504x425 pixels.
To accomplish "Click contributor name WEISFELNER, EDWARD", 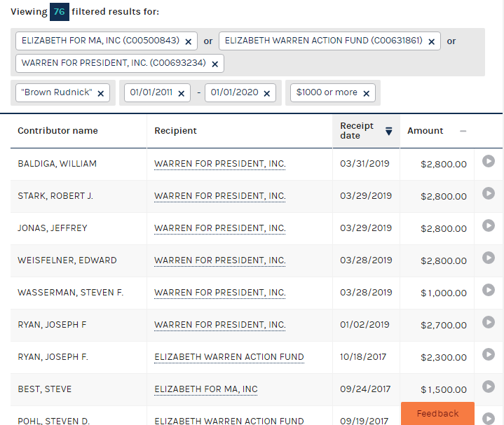I will [67, 260].
